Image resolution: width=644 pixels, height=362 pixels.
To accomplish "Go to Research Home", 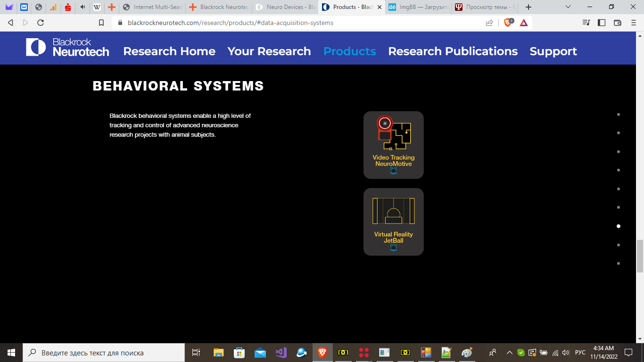I will (169, 51).
